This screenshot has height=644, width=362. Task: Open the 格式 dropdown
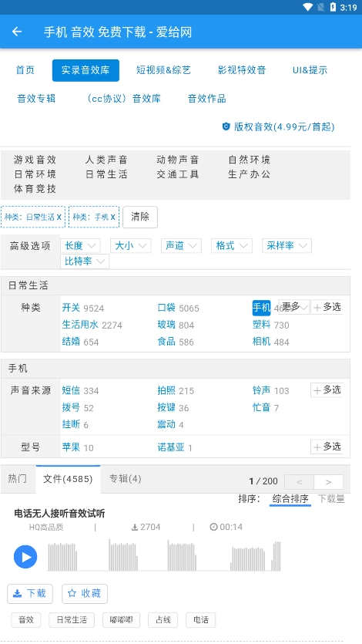click(x=232, y=245)
